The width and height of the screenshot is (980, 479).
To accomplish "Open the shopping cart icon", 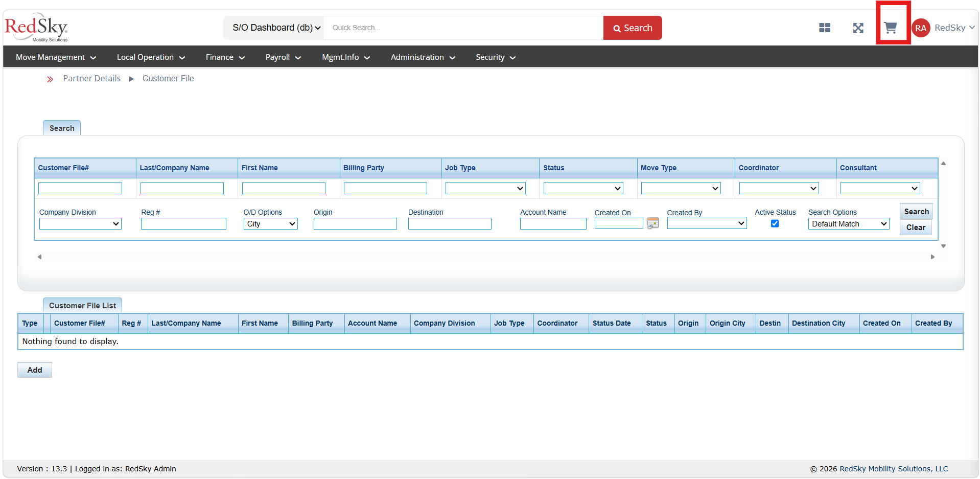I will [x=891, y=28].
